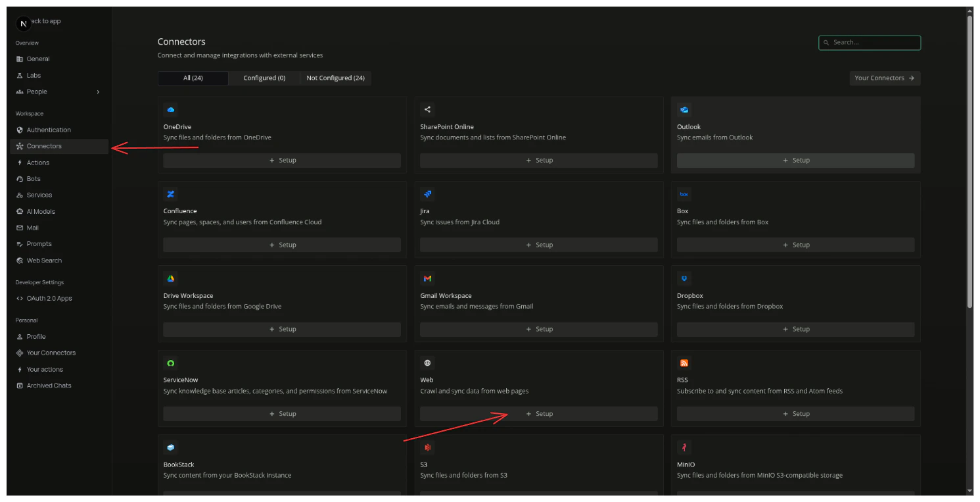The image size is (980, 502).
Task: Click the Profile person icon in sidebar
Action: (x=20, y=337)
